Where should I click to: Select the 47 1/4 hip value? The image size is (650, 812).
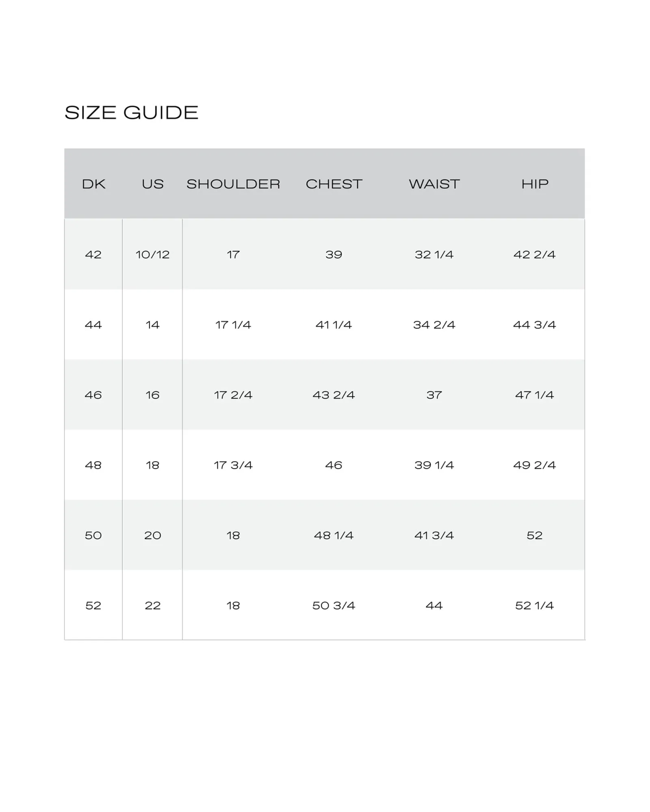535,395
